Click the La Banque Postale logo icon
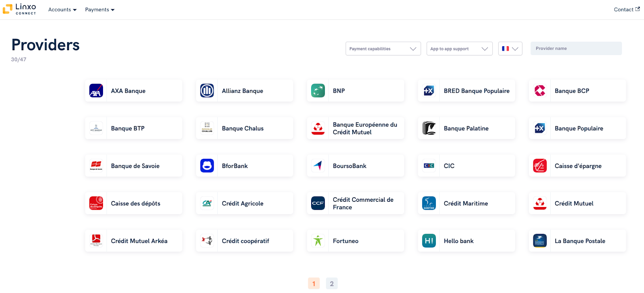 coord(540,241)
